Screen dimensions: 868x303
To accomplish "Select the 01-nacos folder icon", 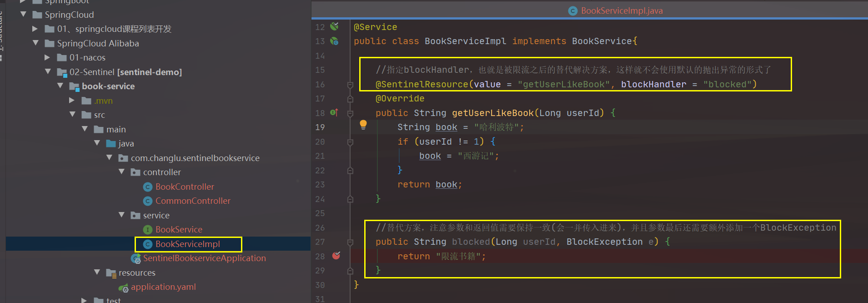I will [62, 57].
